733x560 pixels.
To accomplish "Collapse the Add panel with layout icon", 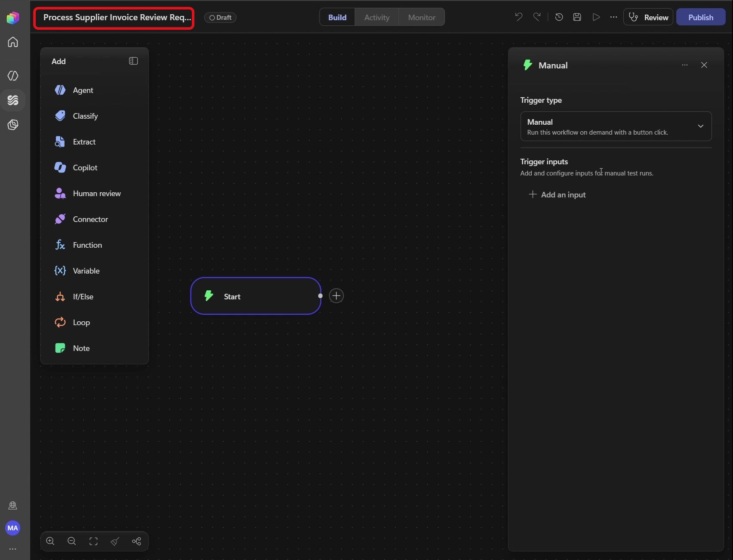I will tap(133, 61).
